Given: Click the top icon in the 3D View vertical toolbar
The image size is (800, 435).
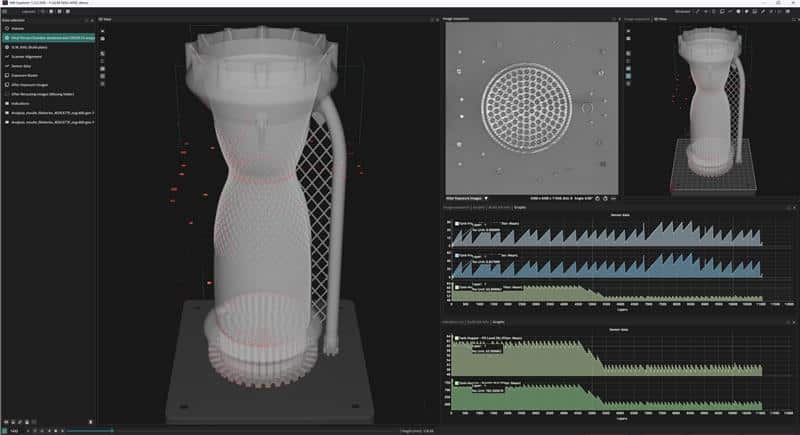Looking at the screenshot, I should (x=103, y=29).
